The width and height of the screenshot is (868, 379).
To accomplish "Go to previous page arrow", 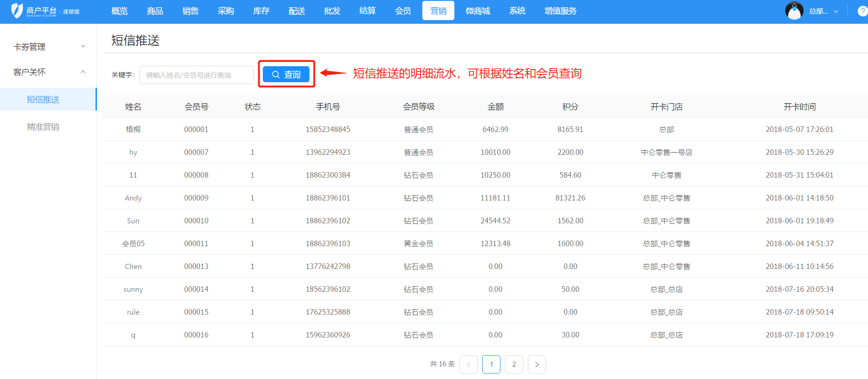I will (468, 364).
